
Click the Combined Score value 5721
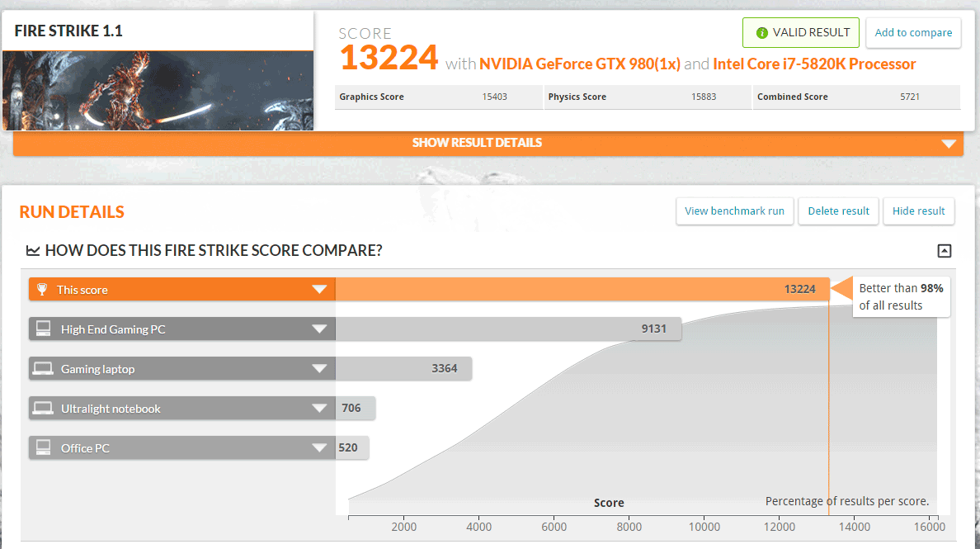pyautogui.click(x=909, y=97)
